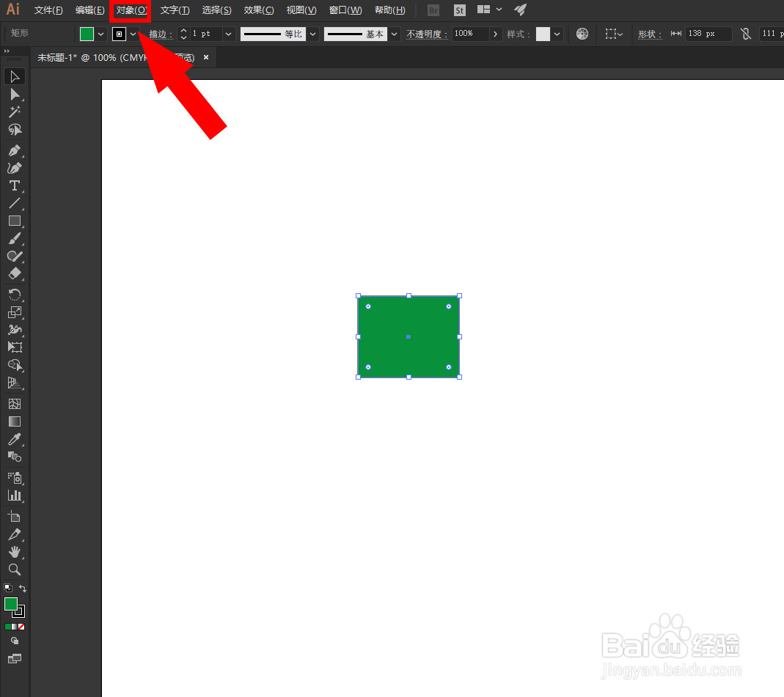Open stroke color dropdown arrow
The height and width of the screenshot is (697, 784).
[x=133, y=34]
